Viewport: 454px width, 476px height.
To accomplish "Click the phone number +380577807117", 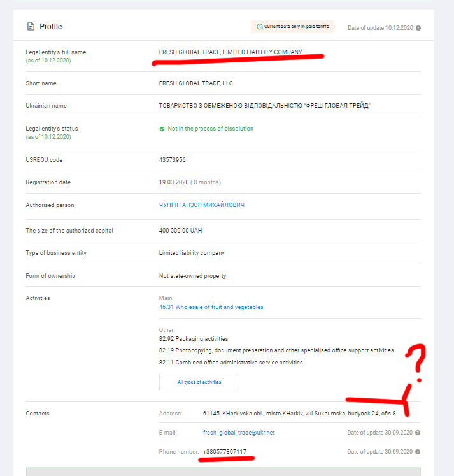I will click(224, 452).
